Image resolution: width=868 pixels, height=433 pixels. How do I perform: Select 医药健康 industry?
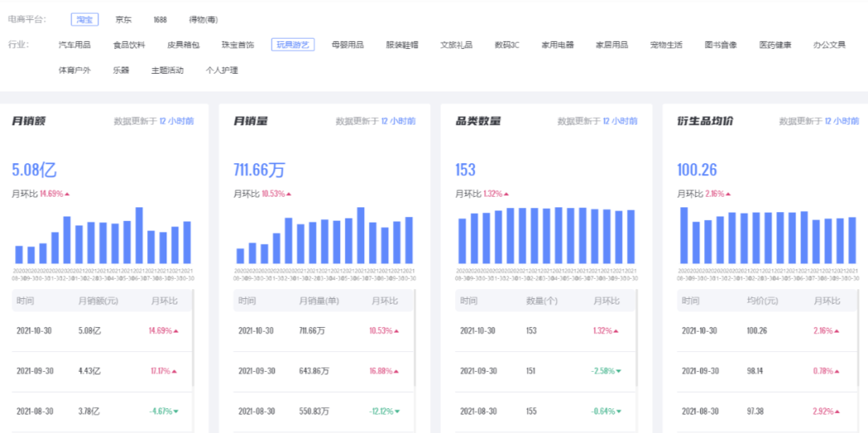pos(775,45)
